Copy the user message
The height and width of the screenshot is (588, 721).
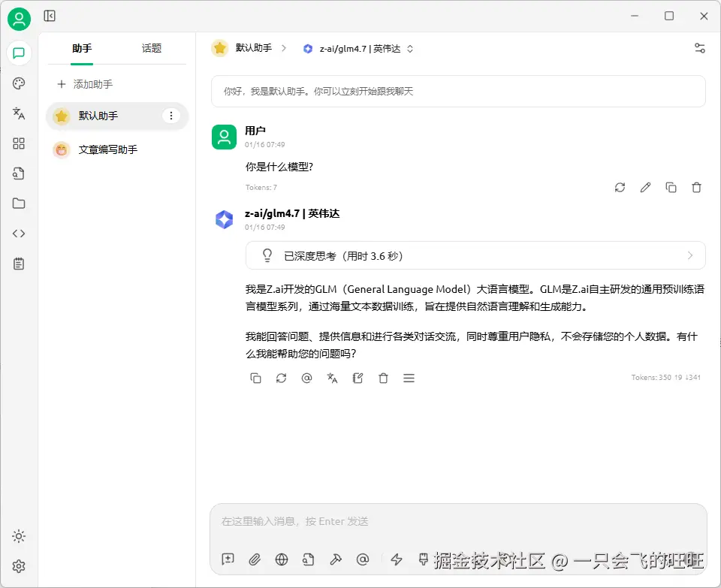coord(671,188)
